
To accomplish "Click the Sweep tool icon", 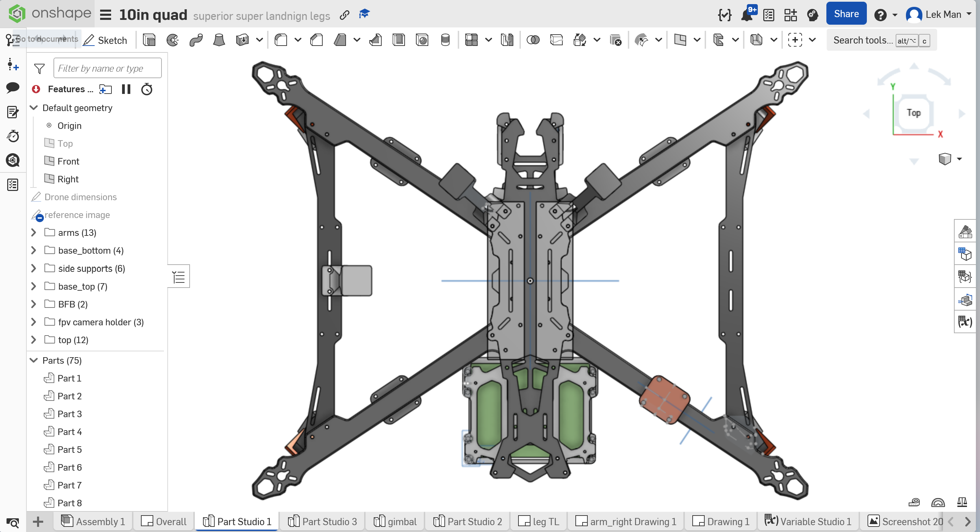I will [196, 40].
